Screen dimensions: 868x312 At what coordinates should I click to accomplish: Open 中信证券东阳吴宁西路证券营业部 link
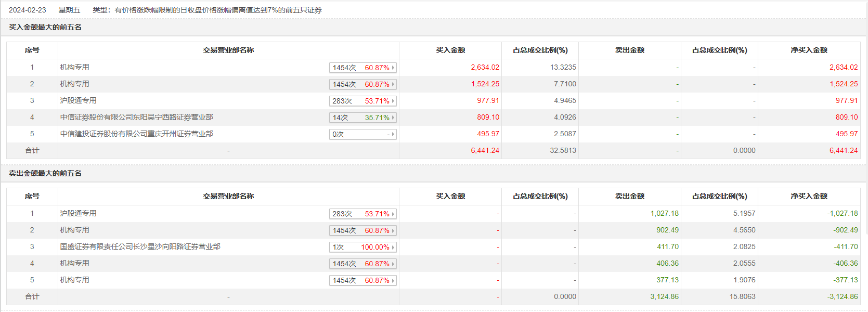coord(136,117)
